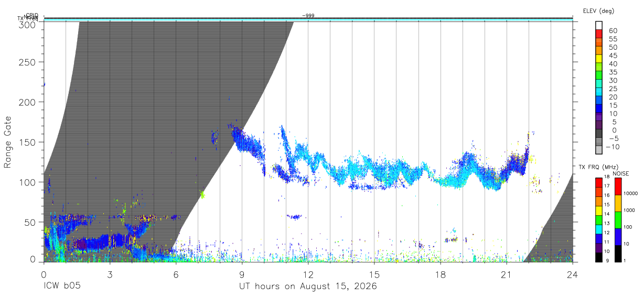Click the "6" hour tick on the time axis
Screen dimensions: 644x297
click(176, 274)
